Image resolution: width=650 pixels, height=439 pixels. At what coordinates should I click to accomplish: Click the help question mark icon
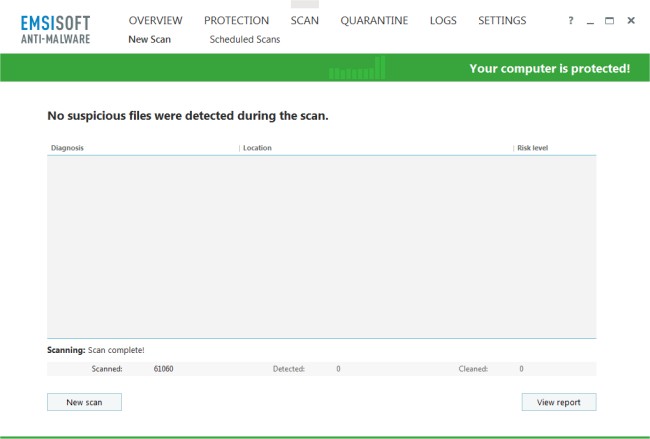(571, 20)
